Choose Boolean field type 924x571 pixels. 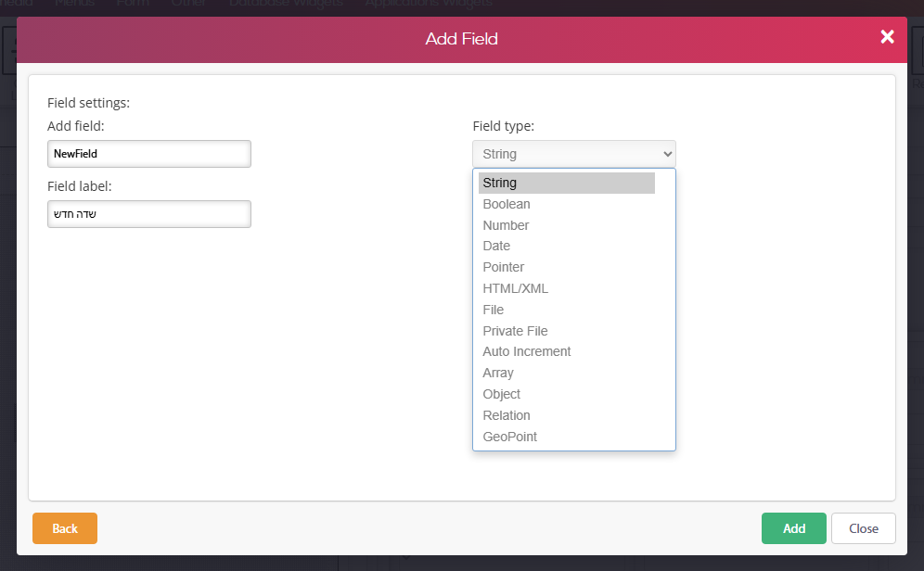(x=566, y=204)
